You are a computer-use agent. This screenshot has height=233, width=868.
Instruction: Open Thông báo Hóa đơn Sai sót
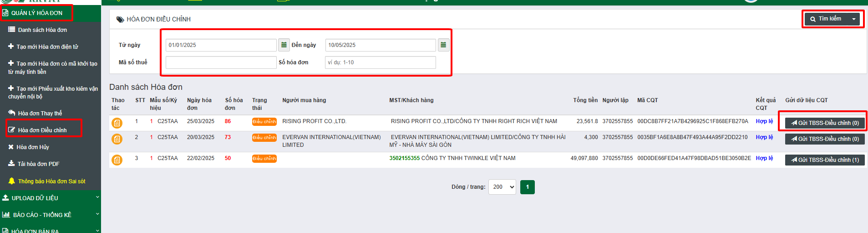pyautogui.click(x=51, y=181)
